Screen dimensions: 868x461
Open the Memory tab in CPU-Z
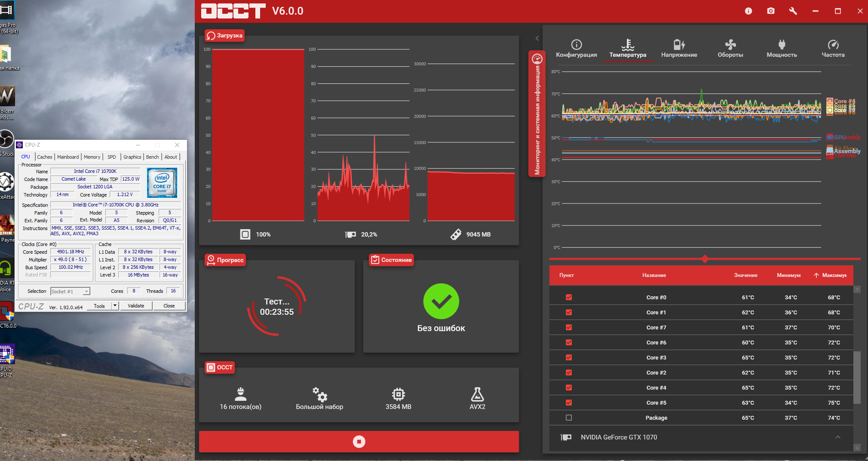[92, 157]
